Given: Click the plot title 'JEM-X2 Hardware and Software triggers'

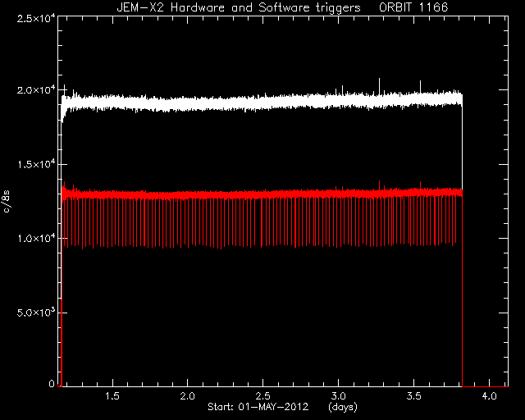Looking at the screenshot, I should coord(239,7).
